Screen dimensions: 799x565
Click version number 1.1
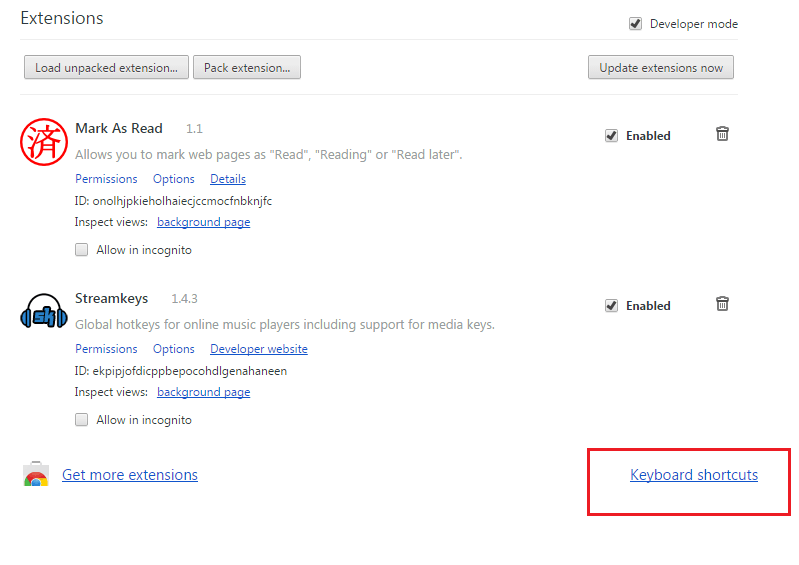pyautogui.click(x=194, y=128)
